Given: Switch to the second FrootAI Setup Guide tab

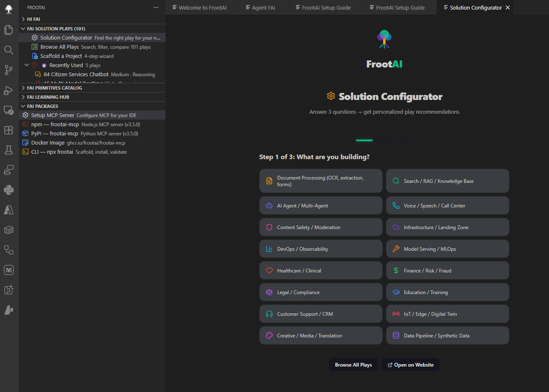Looking at the screenshot, I should [400, 7].
